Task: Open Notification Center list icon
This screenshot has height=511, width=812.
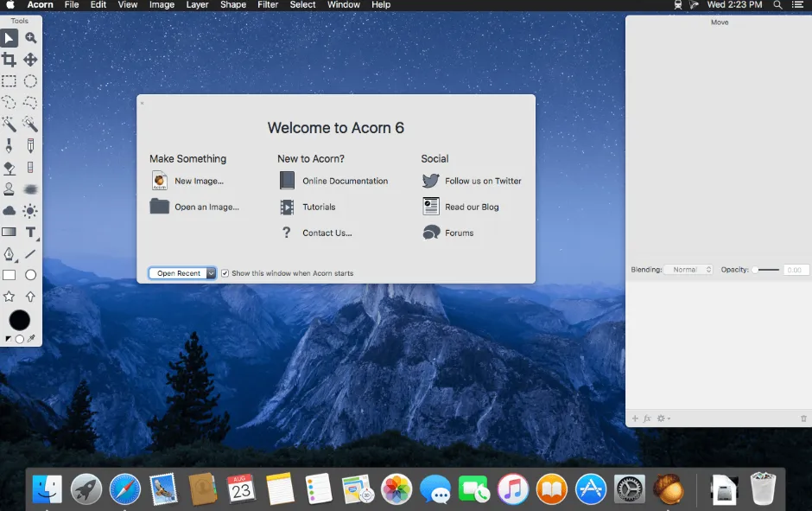Action: (798, 4)
